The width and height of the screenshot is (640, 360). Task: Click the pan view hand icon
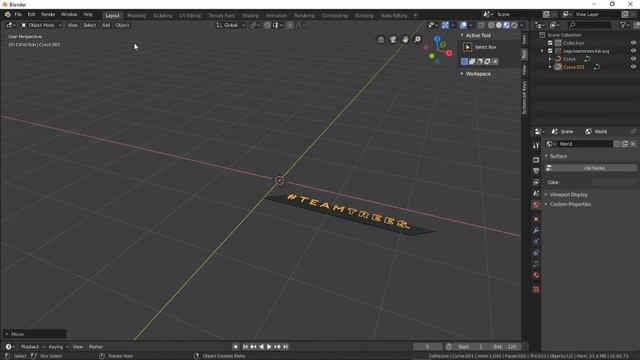click(x=405, y=40)
